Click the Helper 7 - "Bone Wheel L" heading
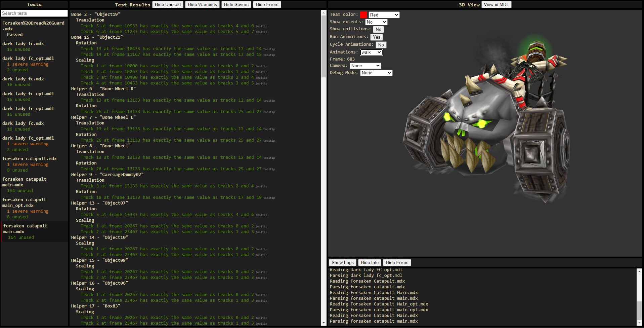 [x=103, y=117]
